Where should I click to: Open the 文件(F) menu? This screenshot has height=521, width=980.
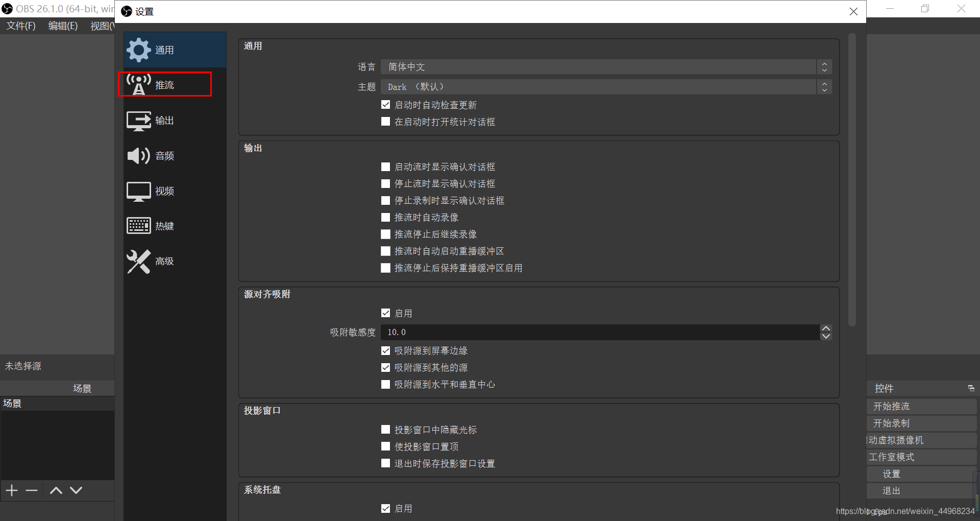point(21,26)
